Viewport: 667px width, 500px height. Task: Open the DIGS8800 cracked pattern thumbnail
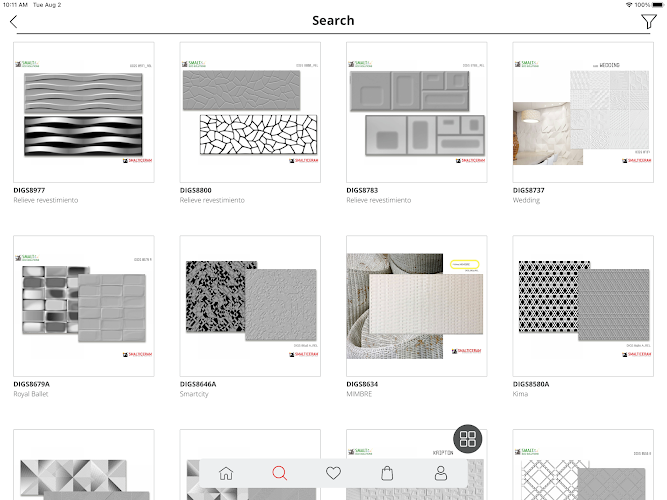[x=250, y=112]
